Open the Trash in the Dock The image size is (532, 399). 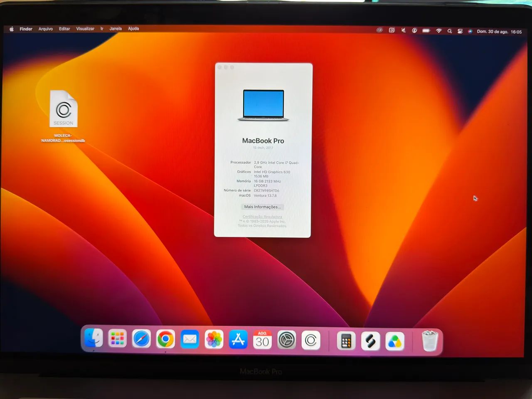coord(429,341)
